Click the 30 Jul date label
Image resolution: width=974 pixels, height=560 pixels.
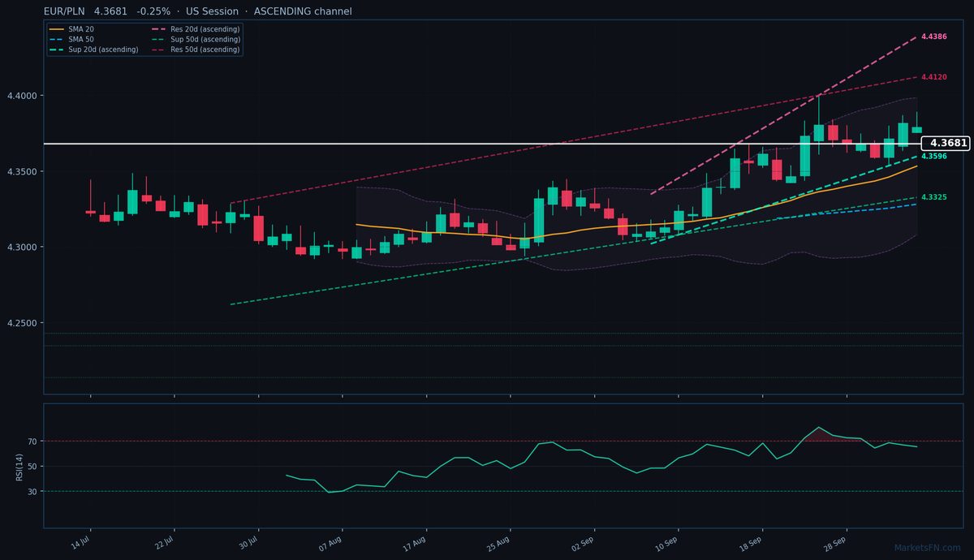pyautogui.click(x=248, y=543)
